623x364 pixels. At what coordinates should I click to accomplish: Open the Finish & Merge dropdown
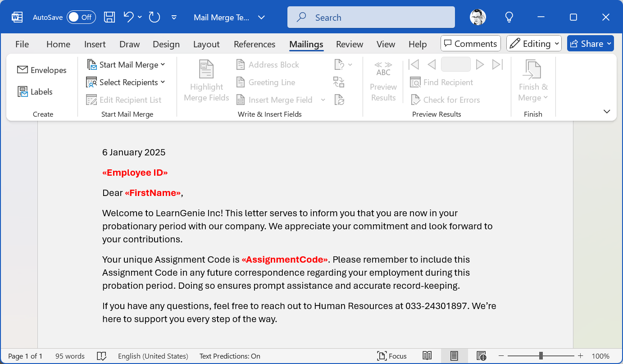[x=533, y=81]
